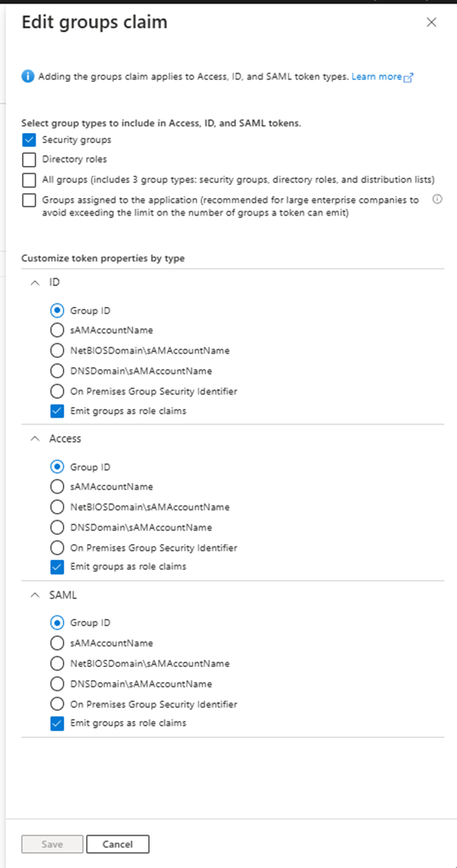Click the info icon next to Groups assigned to the application

(437, 200)
